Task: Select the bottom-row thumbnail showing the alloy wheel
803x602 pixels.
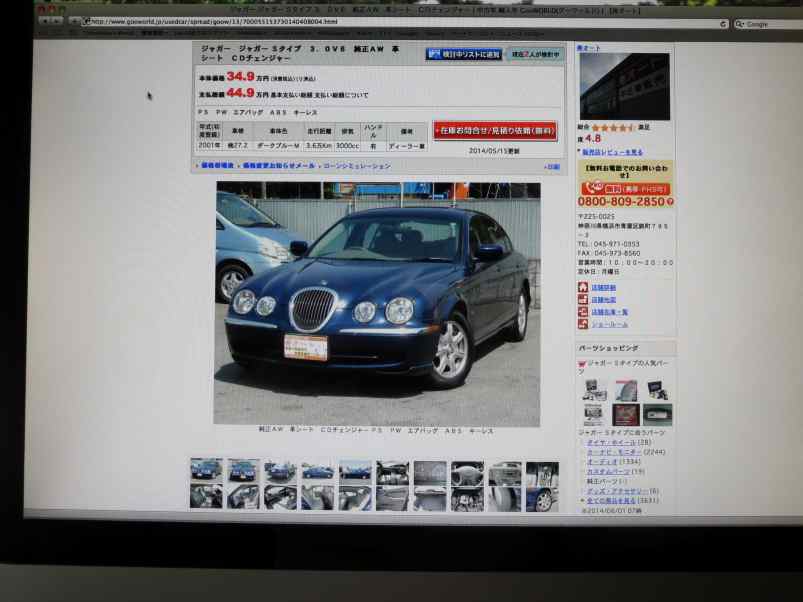Action: pyautogui.click(x=542, y=500)
